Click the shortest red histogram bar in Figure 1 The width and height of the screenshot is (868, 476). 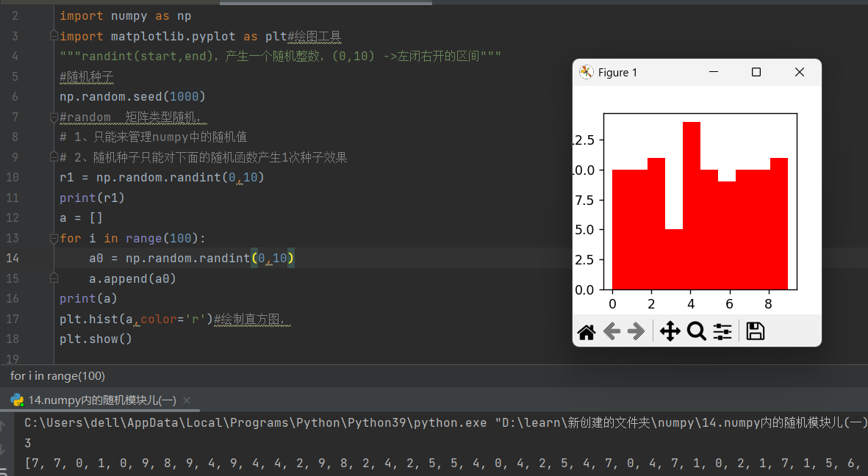(x=674, y=259)
